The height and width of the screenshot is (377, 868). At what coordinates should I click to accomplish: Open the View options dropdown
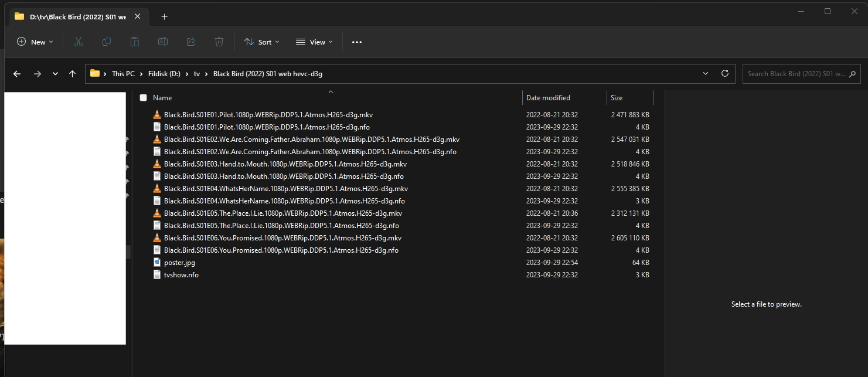pyautogui.click(x=314, y=42)
